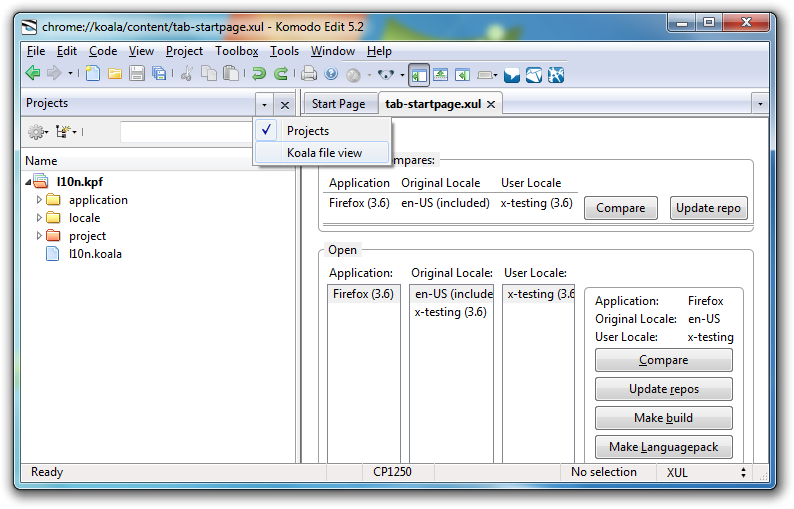Select the l10n.koala file
Image resolution: width=794 pixels, height=509 pixels.
95,254
